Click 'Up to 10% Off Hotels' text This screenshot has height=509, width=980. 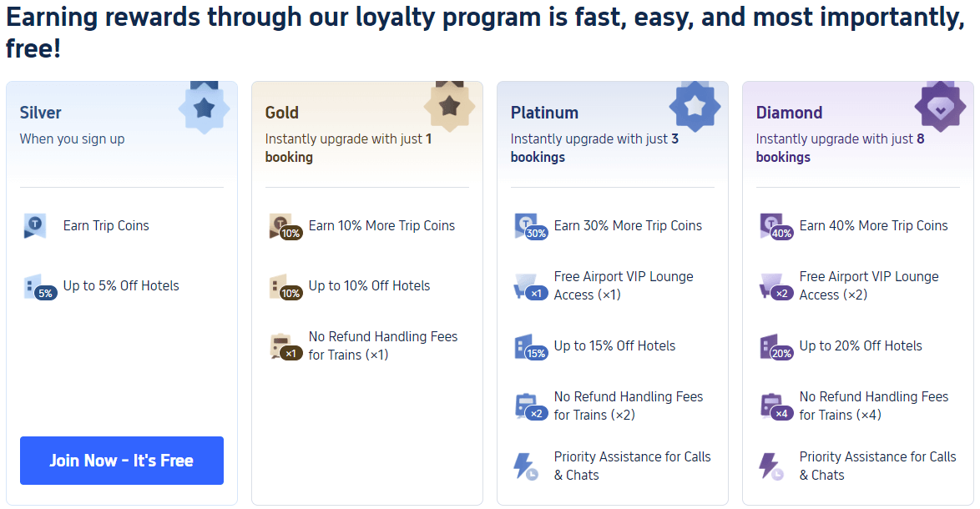[369, 285]
